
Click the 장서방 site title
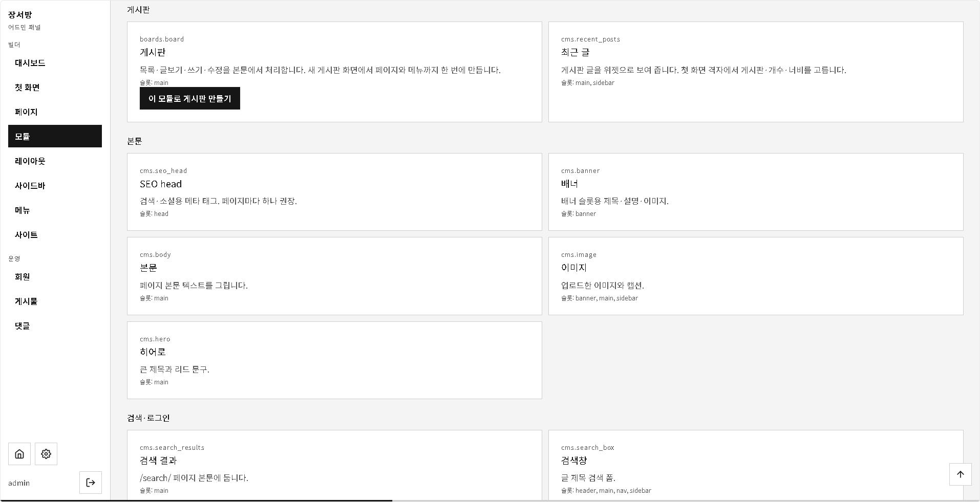tap(20, 15)
